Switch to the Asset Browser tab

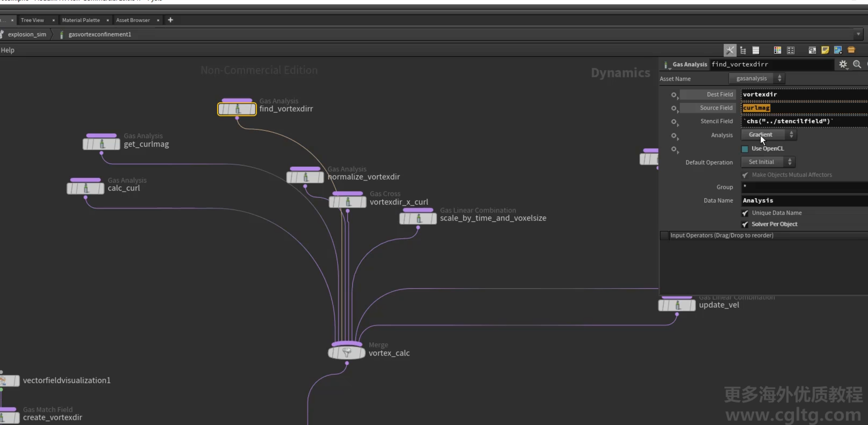click(133, 20)
